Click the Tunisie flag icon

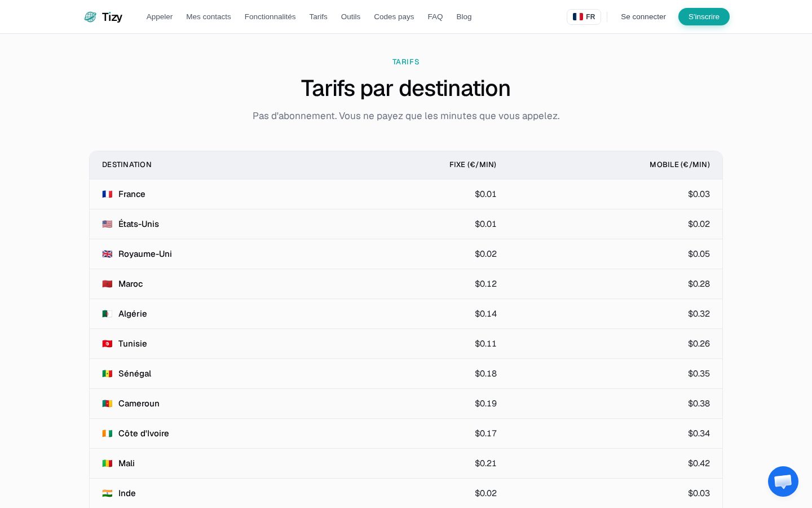pos(107,344)
